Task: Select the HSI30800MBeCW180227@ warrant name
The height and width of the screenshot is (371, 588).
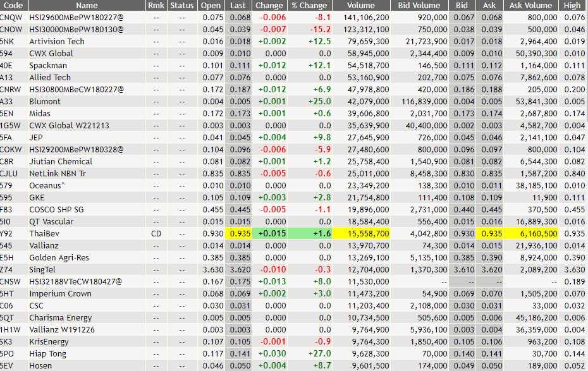Action: (77, 89)
